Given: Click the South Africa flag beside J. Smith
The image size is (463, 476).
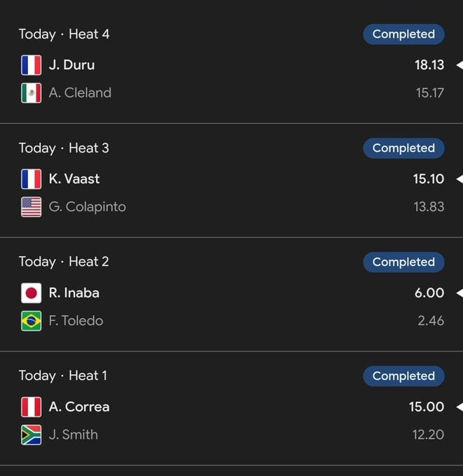Looking at the screenshot, I should pyautogui.click(x=31, y=435).
